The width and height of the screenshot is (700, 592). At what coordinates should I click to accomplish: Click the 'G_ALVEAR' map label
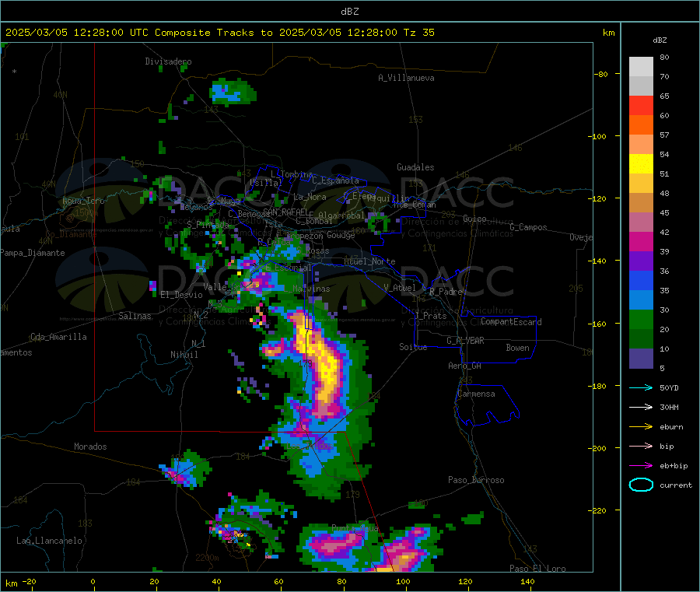coord(465,341)
